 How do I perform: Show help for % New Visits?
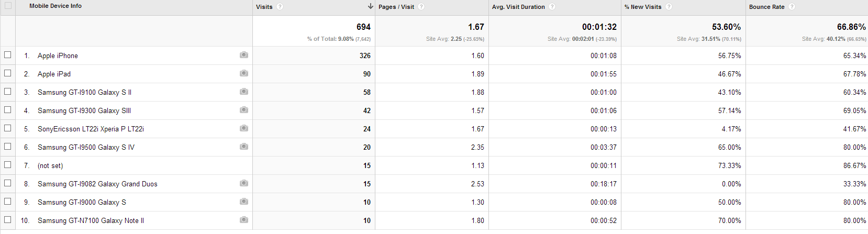[x=669, y=7]
